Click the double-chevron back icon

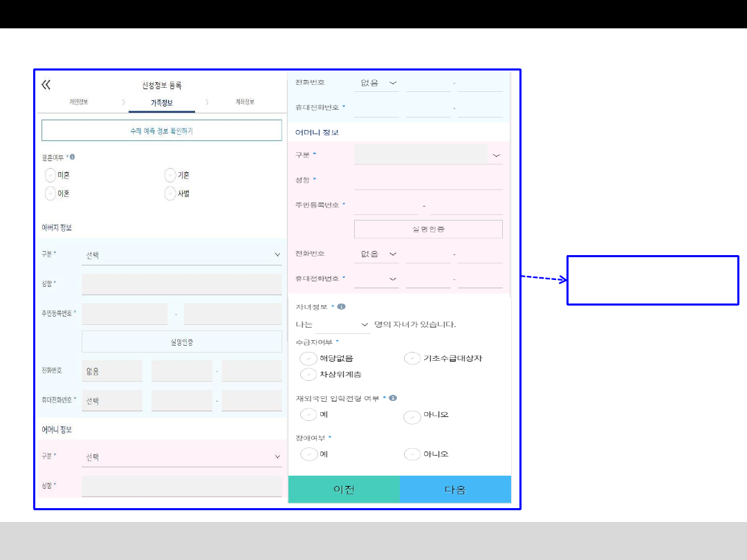46,85
